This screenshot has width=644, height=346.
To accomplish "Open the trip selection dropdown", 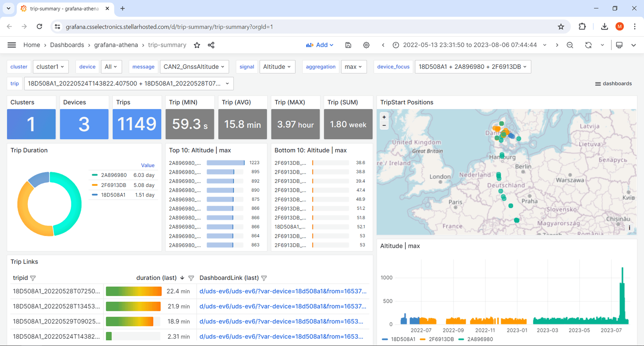I will (129, 84).
